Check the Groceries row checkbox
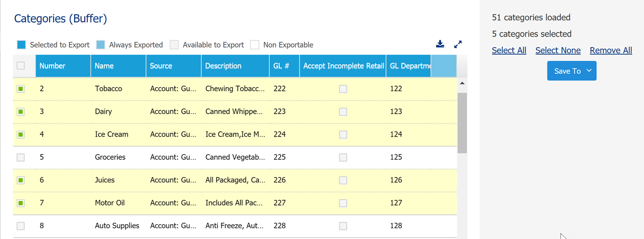The image size is (644, 239). tap(21, 157)
